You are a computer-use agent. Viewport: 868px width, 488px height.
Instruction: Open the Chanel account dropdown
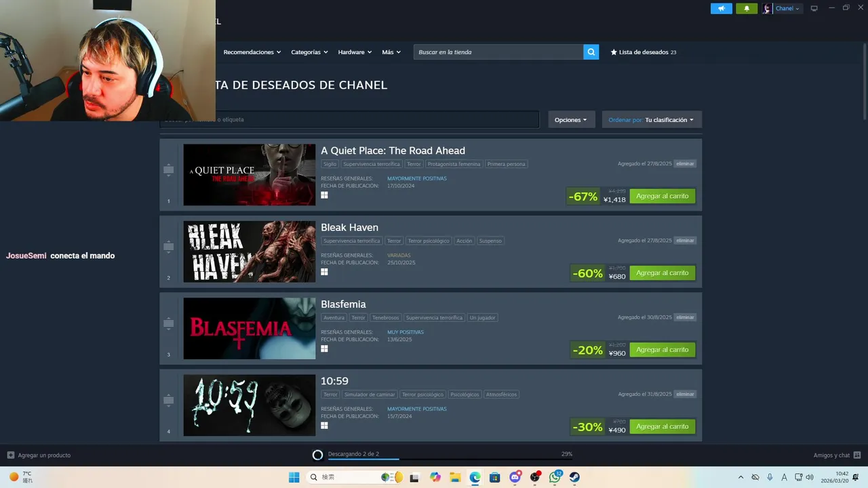(x=787, y=9)
